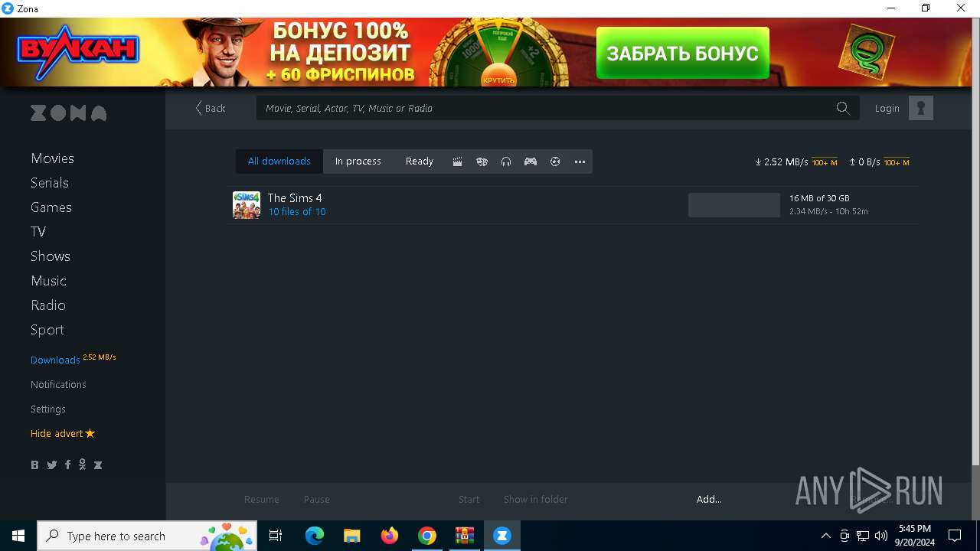
Task: Switch to the Ready tab
Action: tap(419, 161)
